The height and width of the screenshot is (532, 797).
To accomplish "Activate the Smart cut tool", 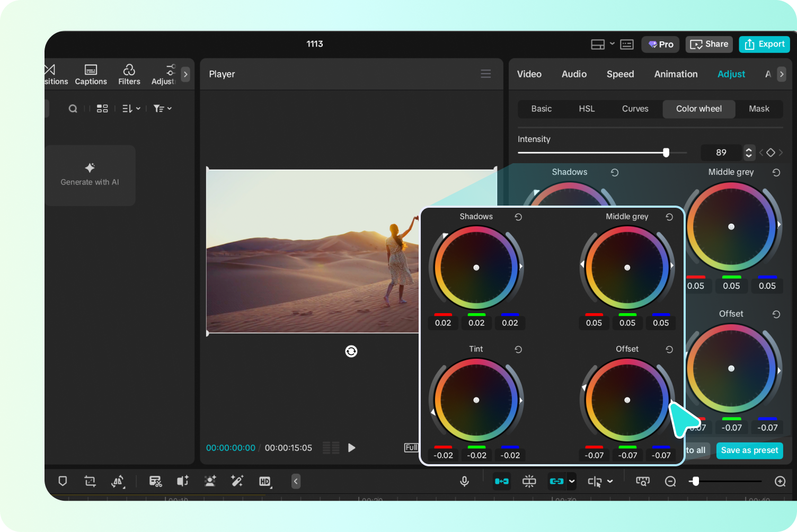I will click(x=155, y=481).
